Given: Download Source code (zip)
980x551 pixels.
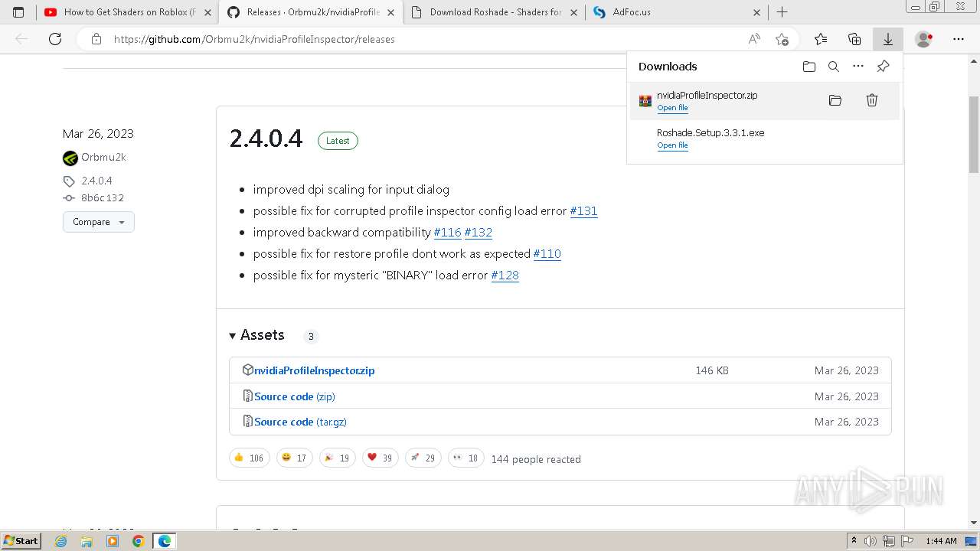Looking at the screenshot, I should tap(294, 396).
